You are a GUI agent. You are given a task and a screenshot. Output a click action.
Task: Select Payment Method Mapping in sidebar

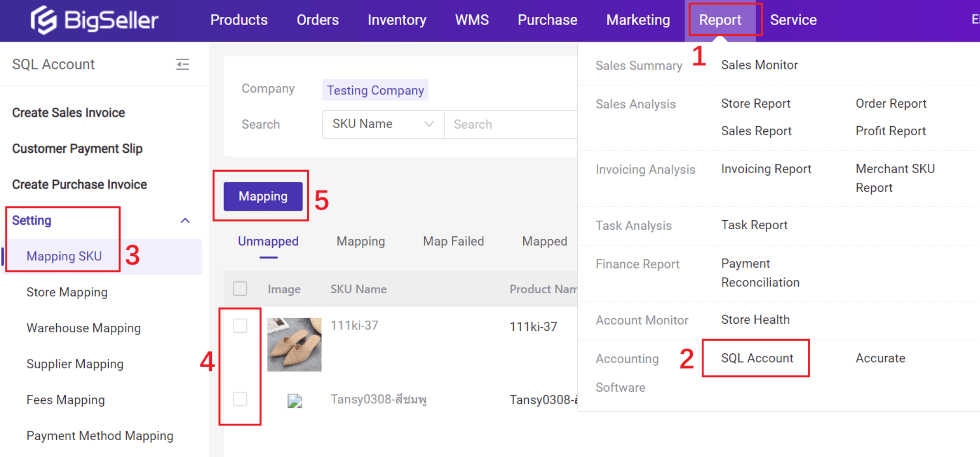(100, 436)
